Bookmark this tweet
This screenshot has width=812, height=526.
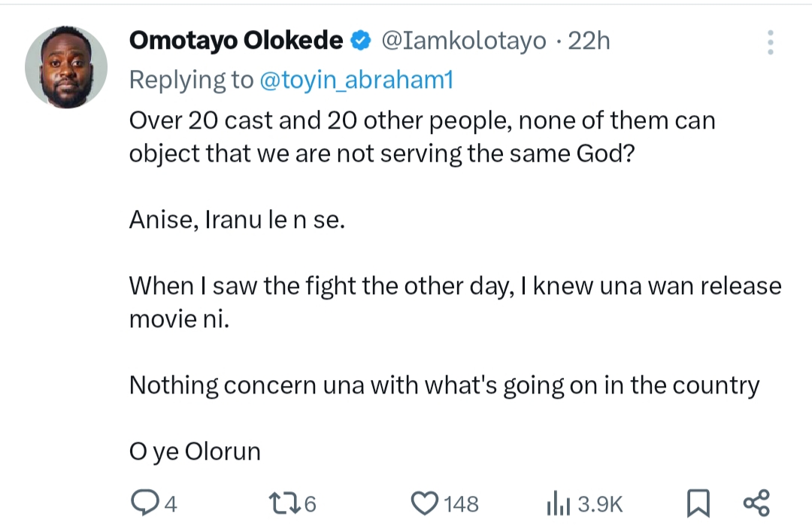tap(698, 503)
